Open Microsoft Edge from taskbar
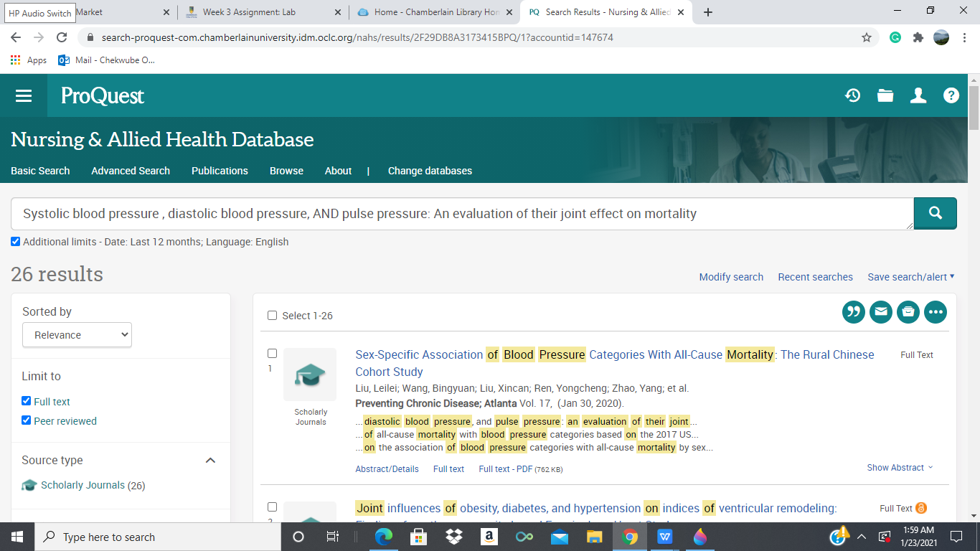 click(x=384, y=537)
